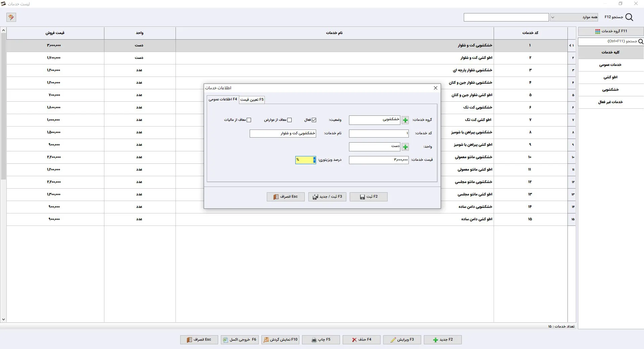The height and width of the screenshot is (349, 644).
Task: Click F2 جدید new button in bottom toolbar
Action: tap(443, 340)
